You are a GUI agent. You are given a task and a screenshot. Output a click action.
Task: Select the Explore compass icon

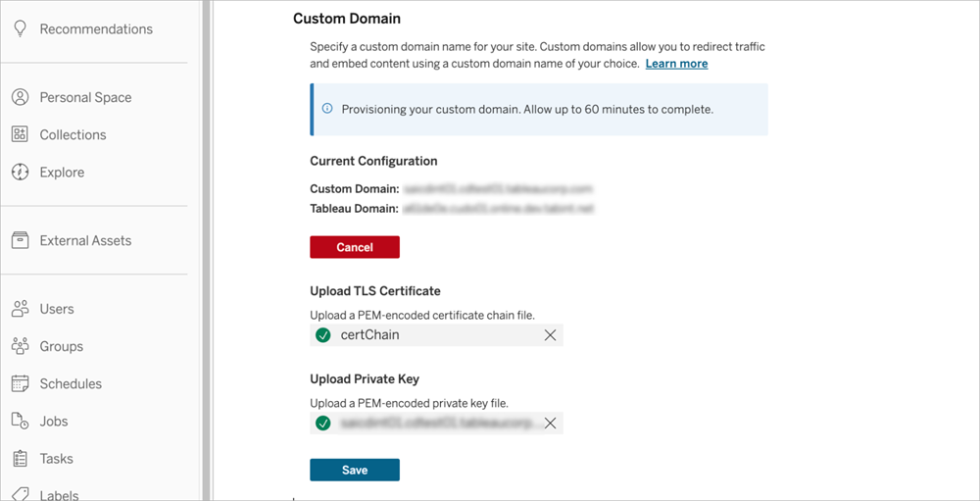(20, 173)
